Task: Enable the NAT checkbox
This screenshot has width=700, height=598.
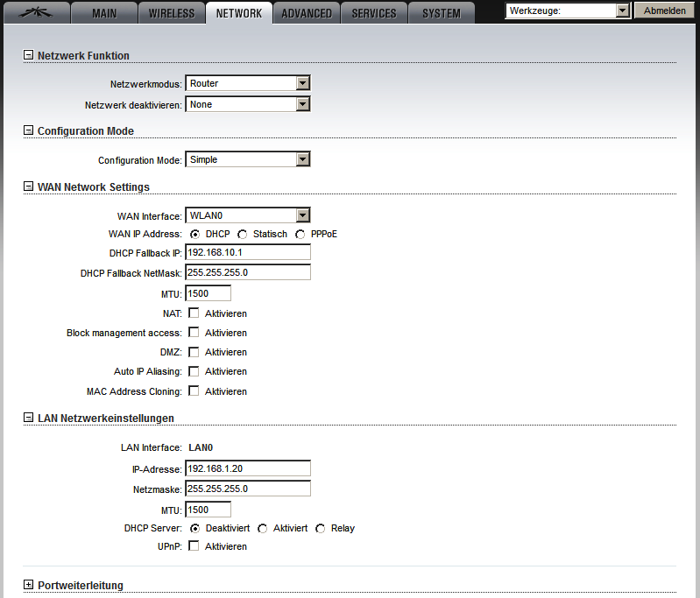Action: coord(194,313)
